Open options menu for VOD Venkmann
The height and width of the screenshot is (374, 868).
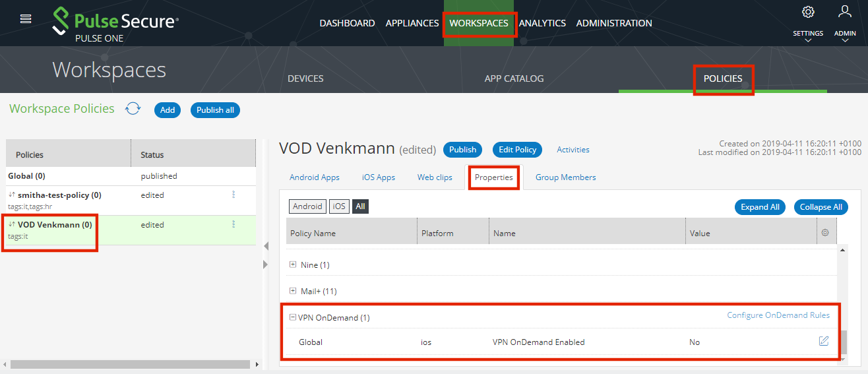[x=233, y=225]
